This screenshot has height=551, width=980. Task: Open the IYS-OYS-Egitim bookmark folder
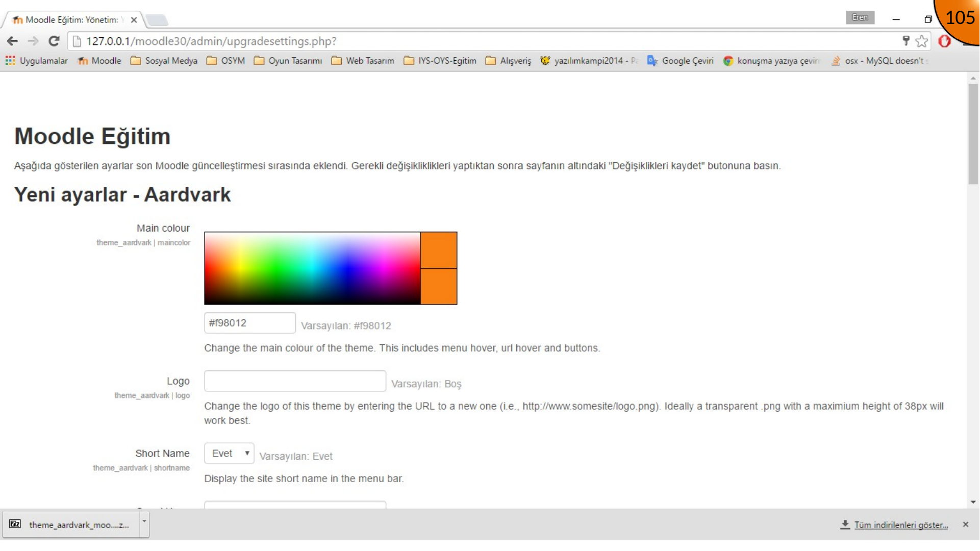point(440,61)
